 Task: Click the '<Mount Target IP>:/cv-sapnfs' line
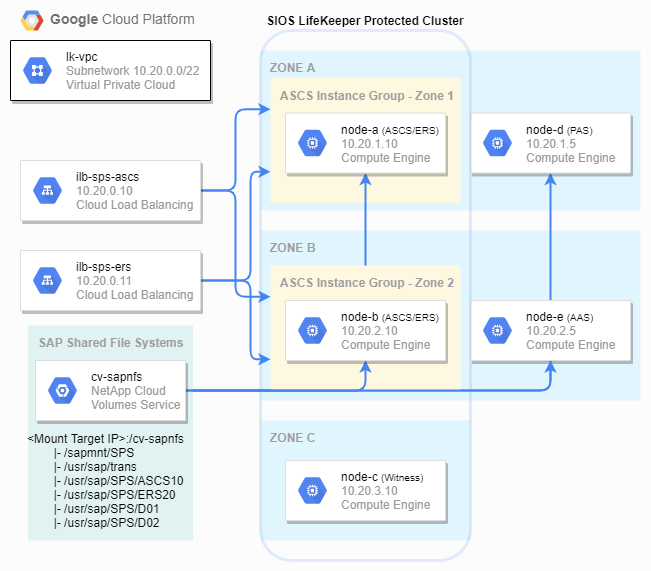105,439
